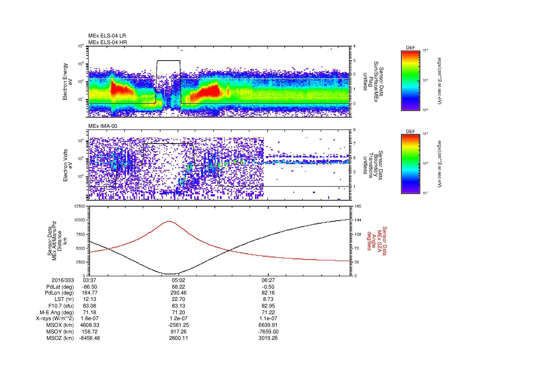Click the '10000' altitude axis tick

(79, 220)
